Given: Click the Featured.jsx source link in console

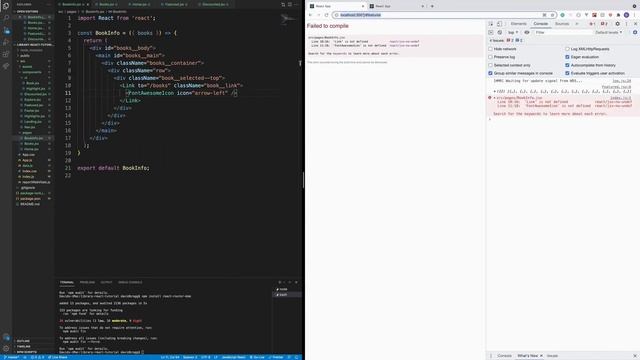Looking at the screenshot, I should (616, 87).
